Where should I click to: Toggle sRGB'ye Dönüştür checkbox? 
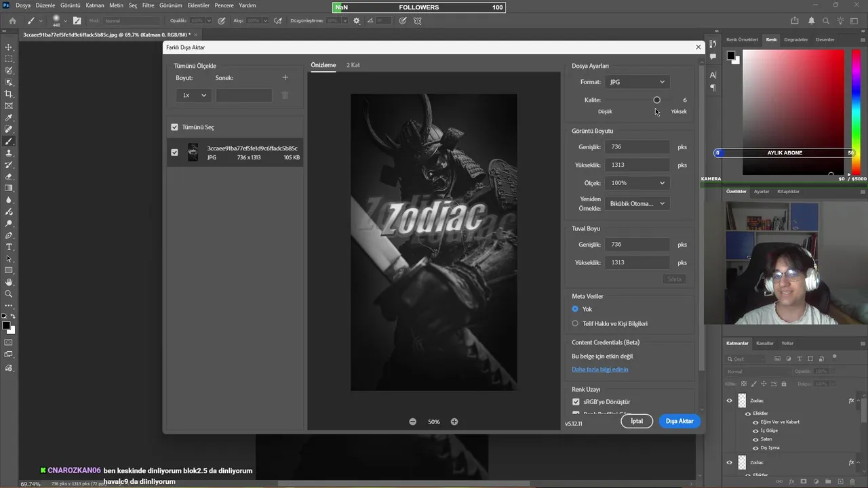pyautogui.click(x=576, y=402)
